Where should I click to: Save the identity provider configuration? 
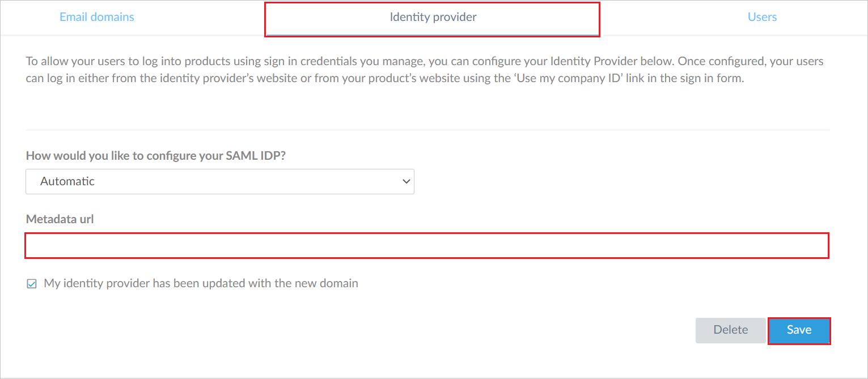pyautogui.click(x=799, y=330)
